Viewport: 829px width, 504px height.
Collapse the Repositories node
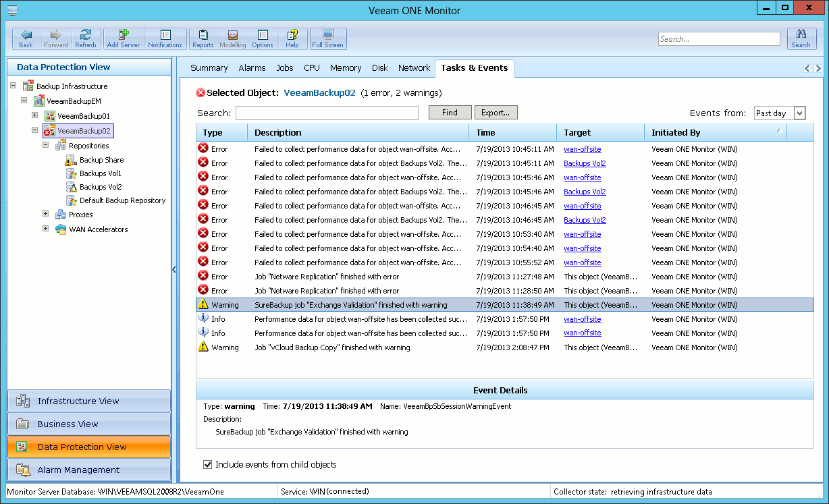click(x=46, y=145)
